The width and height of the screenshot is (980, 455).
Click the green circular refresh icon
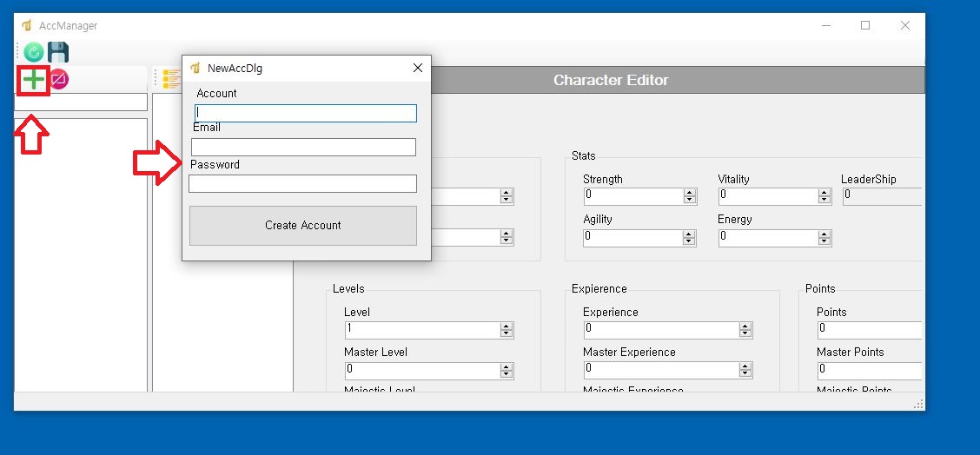(34, 52)
